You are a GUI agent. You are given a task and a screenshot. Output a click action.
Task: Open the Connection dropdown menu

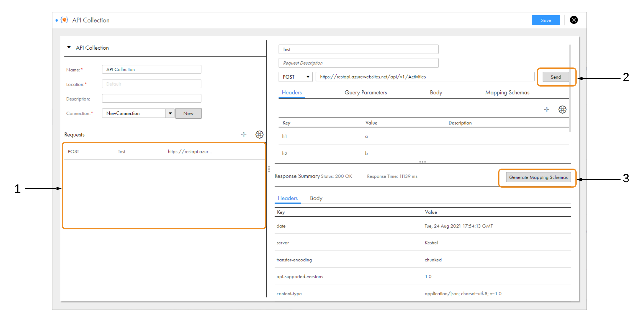coord(170,113)
